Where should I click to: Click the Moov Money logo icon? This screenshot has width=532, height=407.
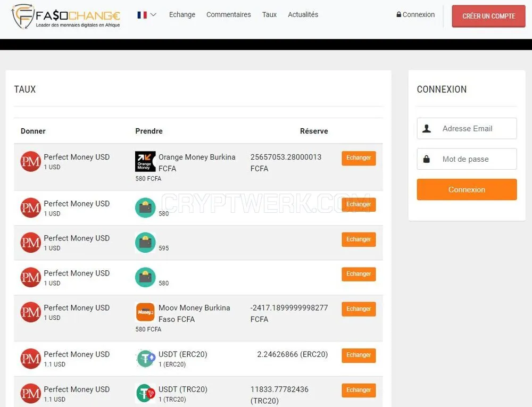145,312
